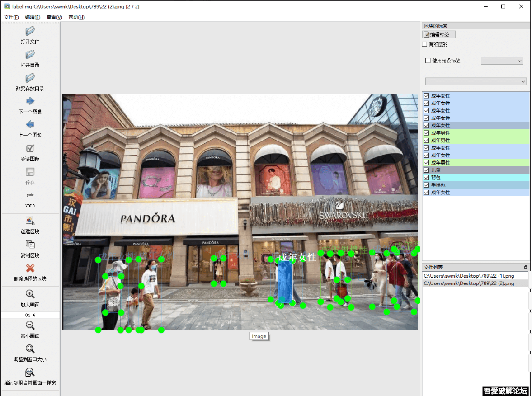Click the Duplicate RectBox (复制区块) icon
532x396 pixels.
30,245
